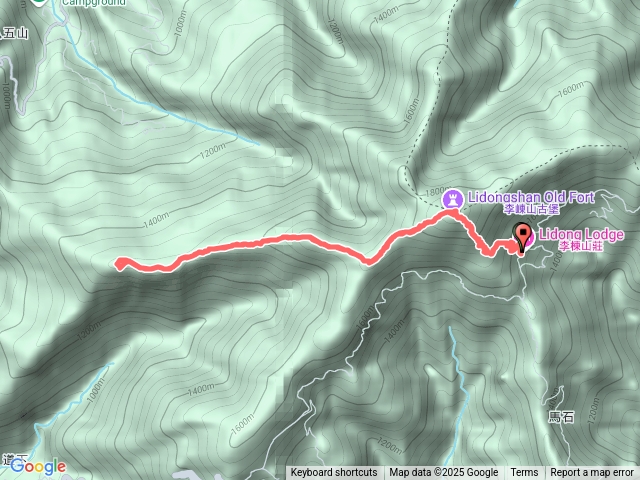Click Report a map error link

592,473
